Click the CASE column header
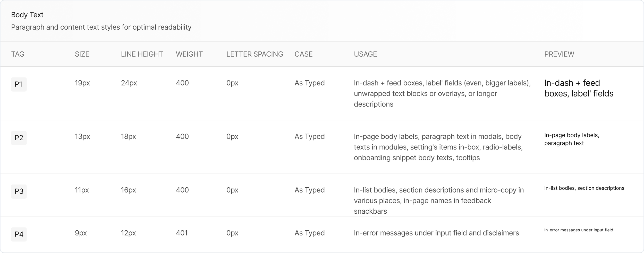Screen dimensions: 644x253 303,54
